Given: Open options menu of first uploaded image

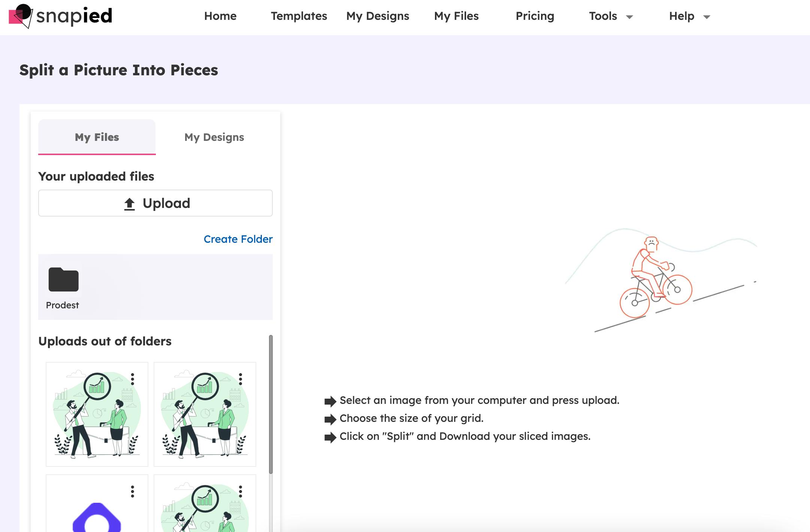Looking at the screenshot, I should pyautogui.click(x=133, y=379).
